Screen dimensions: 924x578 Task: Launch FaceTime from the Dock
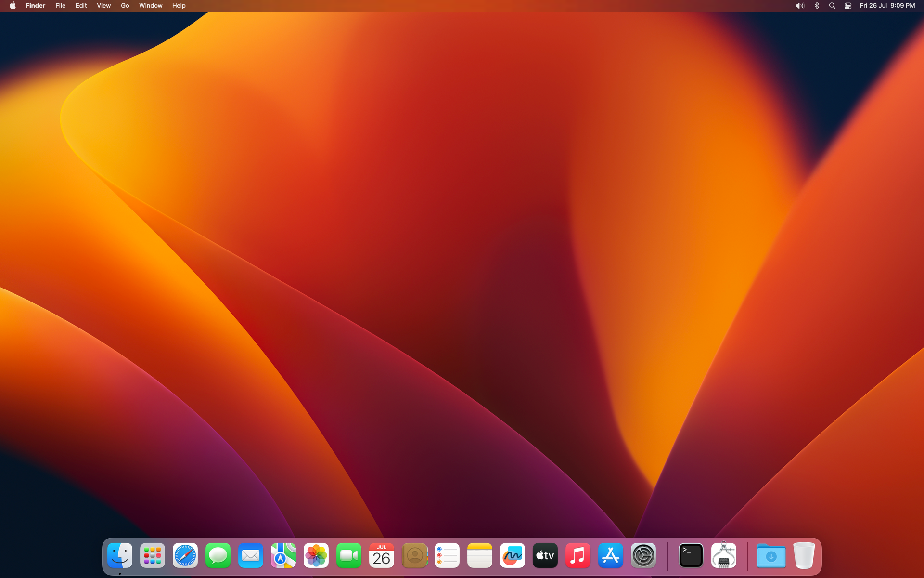point(349,556)
